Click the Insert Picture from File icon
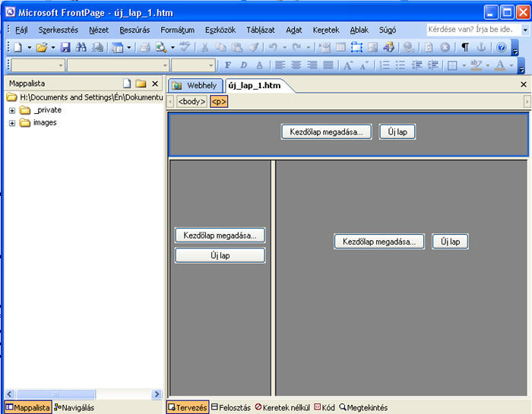The image size is (532, 414). coord(372,47)
